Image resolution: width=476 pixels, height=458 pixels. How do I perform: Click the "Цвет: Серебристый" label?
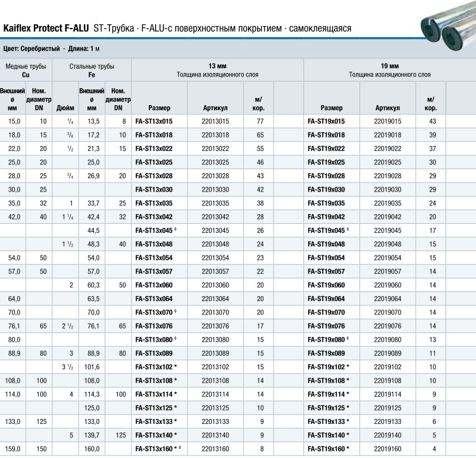pos(32,49)
